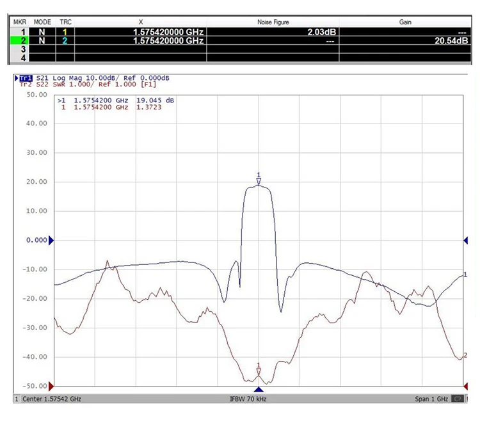Click the blue right reference level arrow
The width and height of the screenshot is (480, 448).
[466, 241]
